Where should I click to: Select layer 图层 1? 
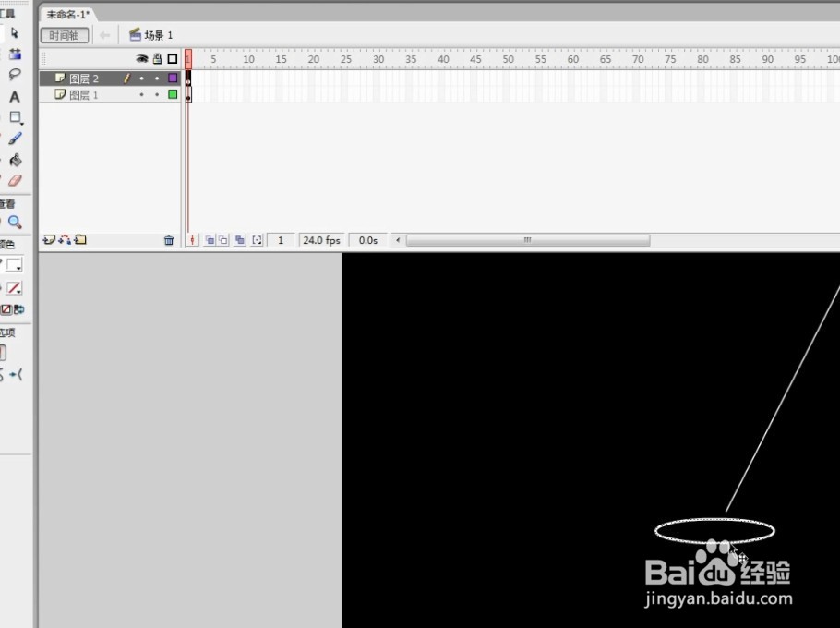tap(84, 95)
